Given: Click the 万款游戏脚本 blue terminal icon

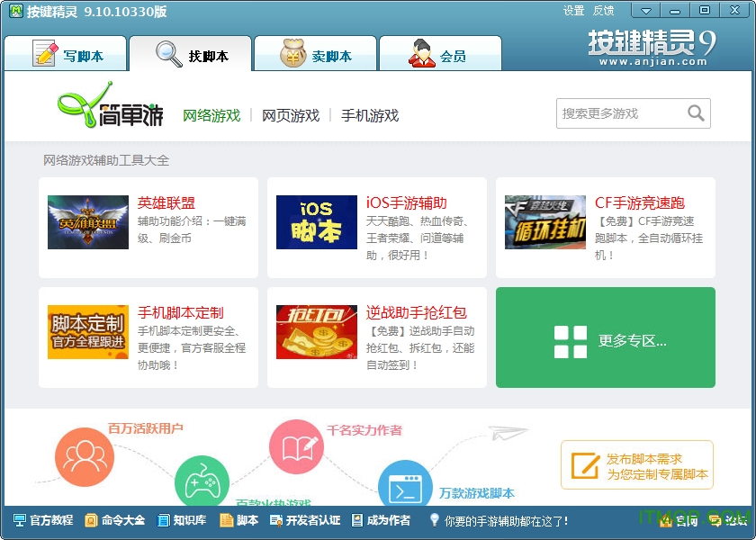Looking at the screenshot, I should [x=406, y=483].
